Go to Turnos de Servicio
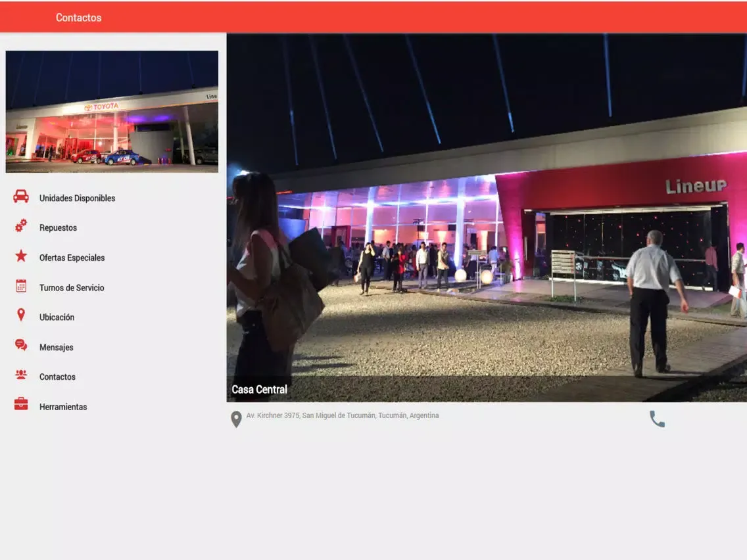The height and width of the screenshot is (560, 747). click(72, 288)
